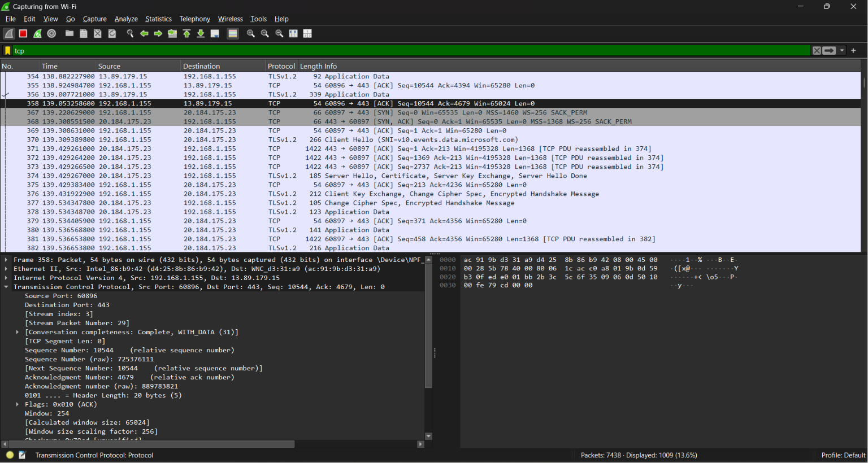This screenshot has width=868, height=463.
Task: Sort packets by the No. column header
Action: [x=20, y=66]
